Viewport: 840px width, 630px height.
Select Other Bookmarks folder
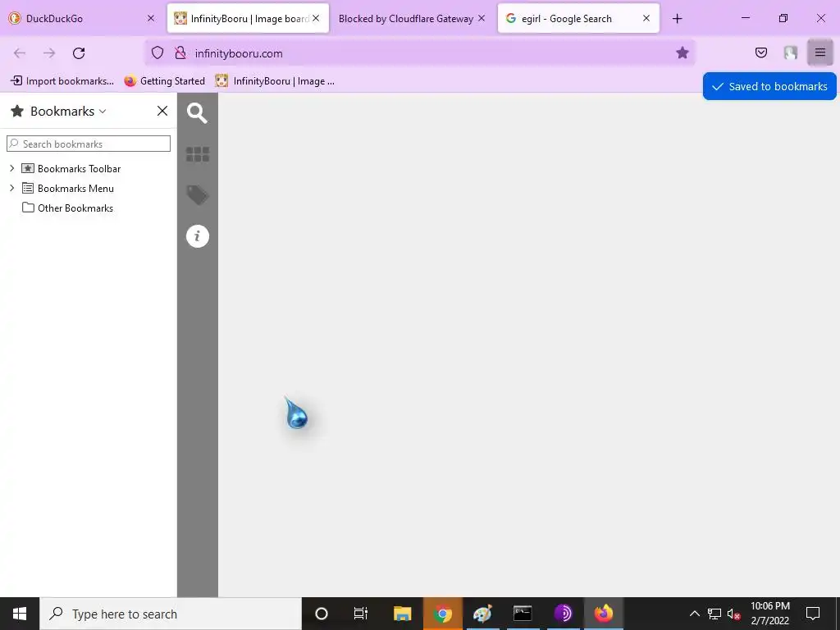(67, 208)
